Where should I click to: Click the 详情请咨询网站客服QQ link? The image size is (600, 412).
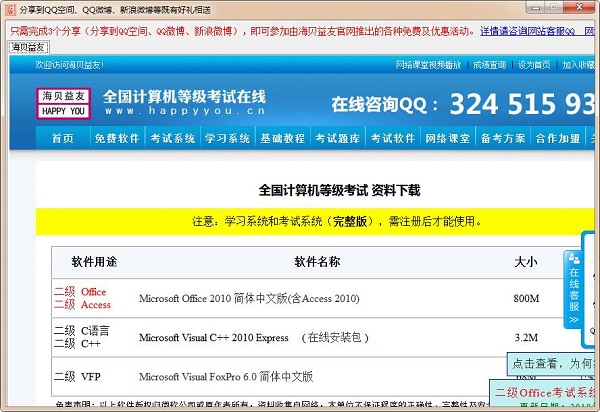coord(528,31)
